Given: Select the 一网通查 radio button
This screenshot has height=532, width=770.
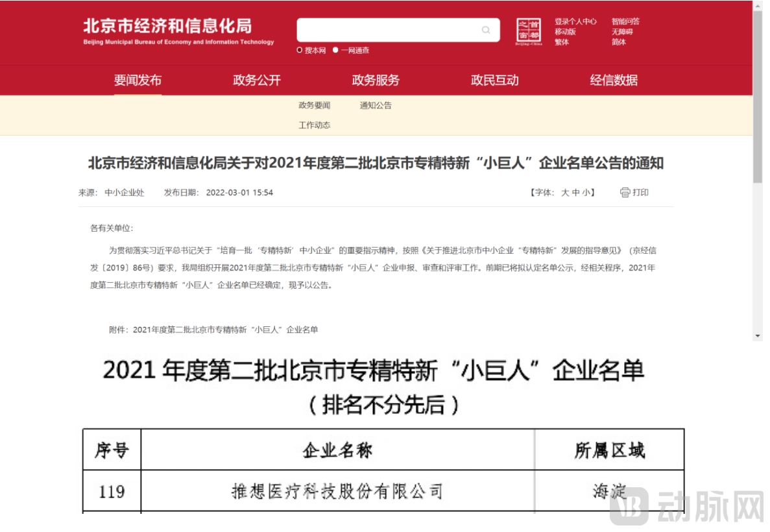Looking at the screenshot, I should point(335,50).
